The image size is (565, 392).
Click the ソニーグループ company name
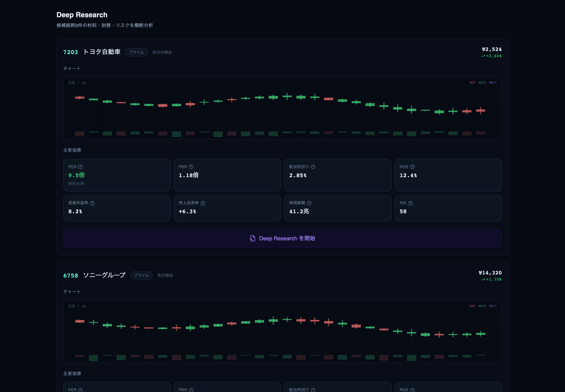click(x=104, y=275)
